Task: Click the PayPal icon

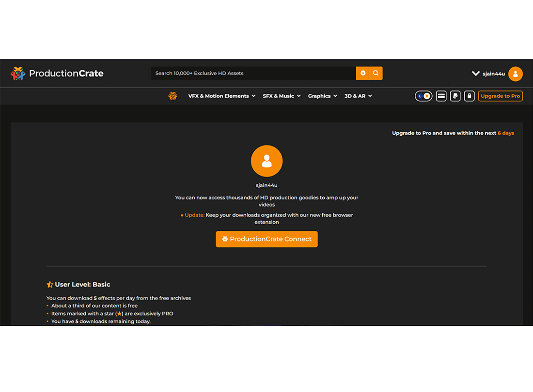Action: (x=455, y=96)
